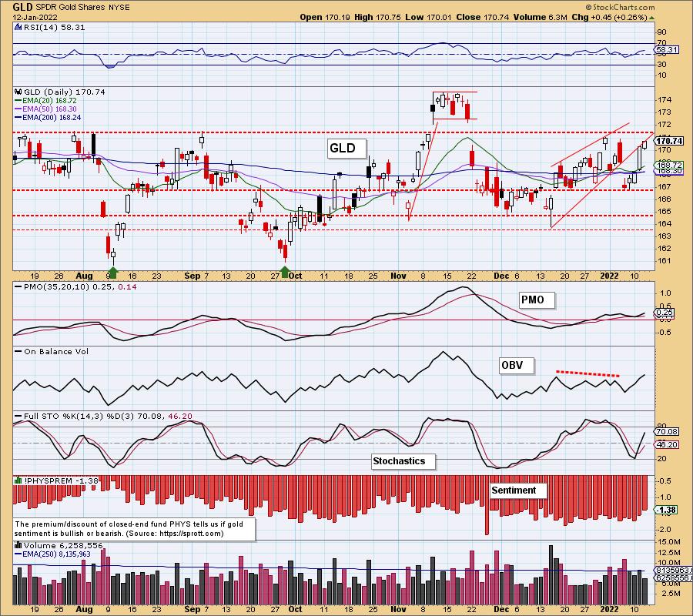This screenshot has width=693, height=616.
Task: Click the !PHYSPREM -1.38 label
Action: (61, 480)
